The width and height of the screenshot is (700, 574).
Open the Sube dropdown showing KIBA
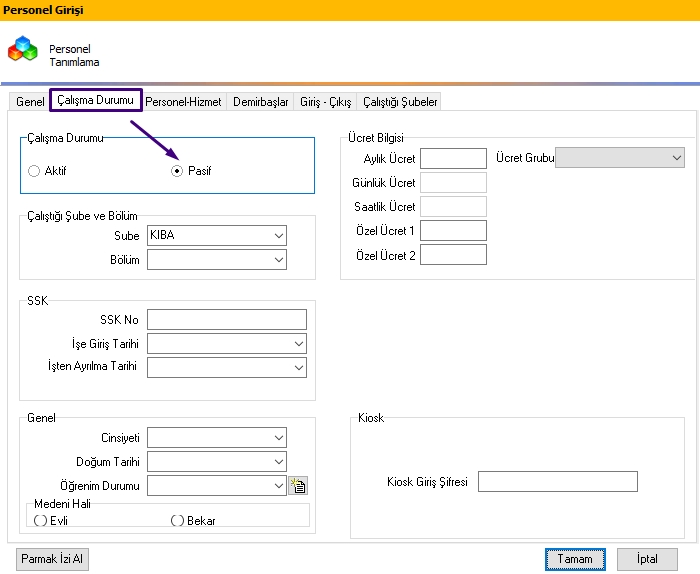(x=217, y=235)
